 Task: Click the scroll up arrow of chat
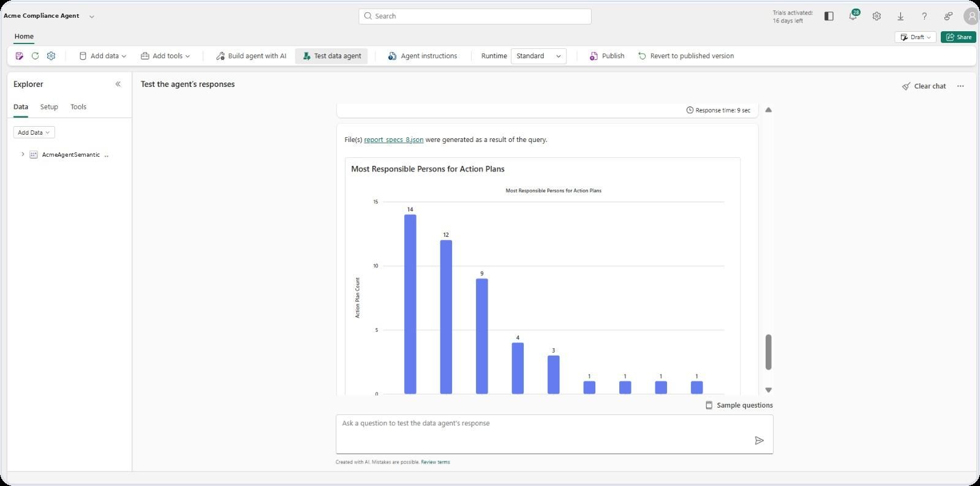768,110
